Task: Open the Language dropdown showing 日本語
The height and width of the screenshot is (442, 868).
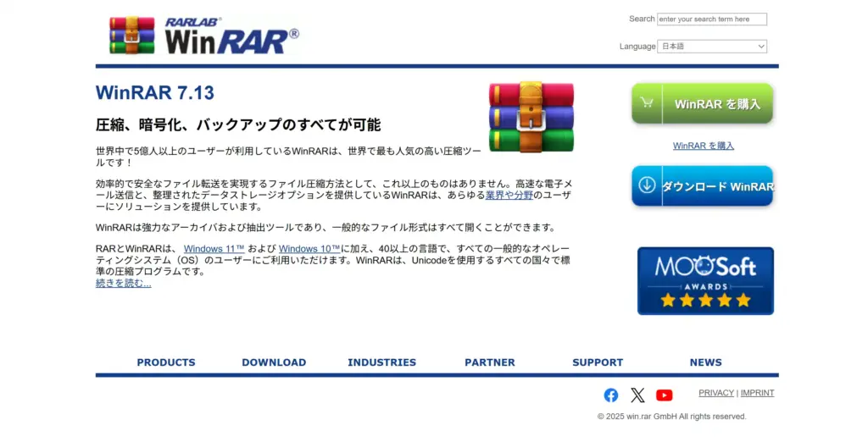Action: (x=712, y=47)
